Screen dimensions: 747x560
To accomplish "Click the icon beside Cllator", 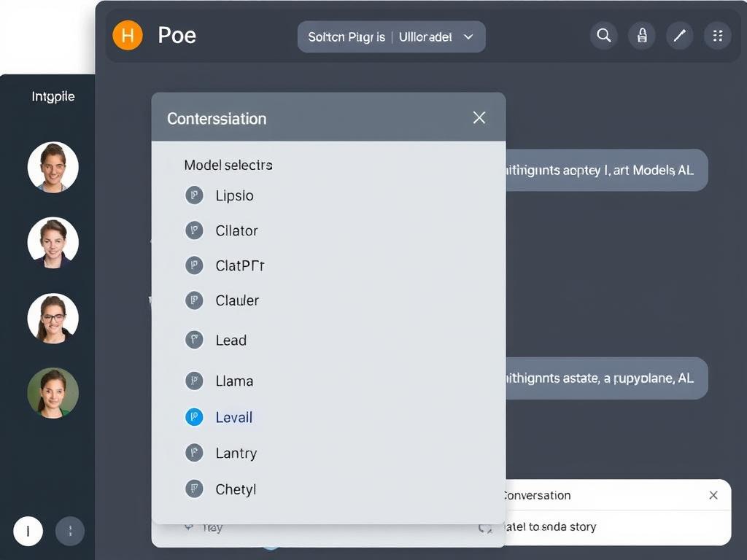I will tap(194, 230).
